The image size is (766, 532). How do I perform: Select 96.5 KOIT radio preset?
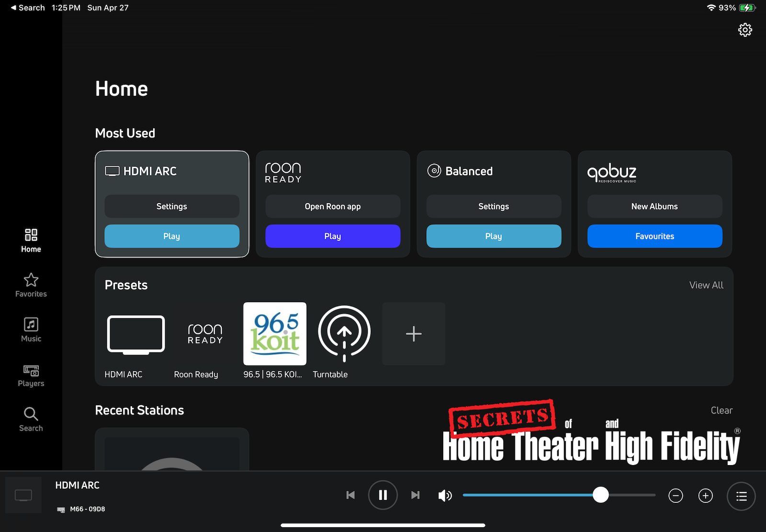275,334
